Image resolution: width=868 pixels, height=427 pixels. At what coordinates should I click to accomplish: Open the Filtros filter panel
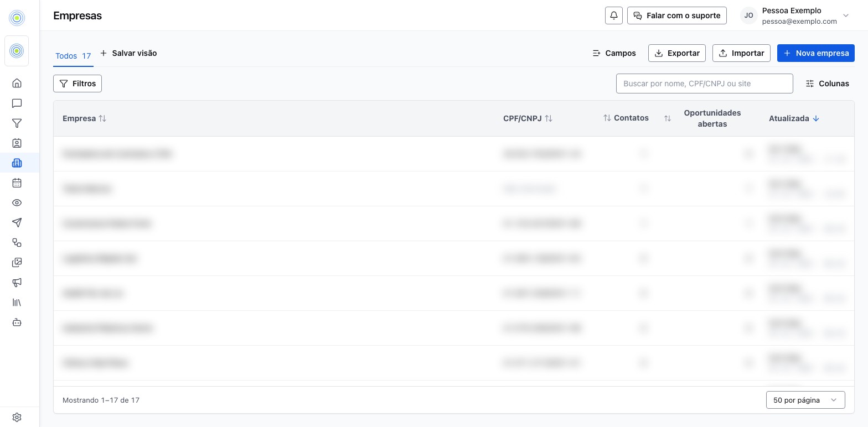77,84
